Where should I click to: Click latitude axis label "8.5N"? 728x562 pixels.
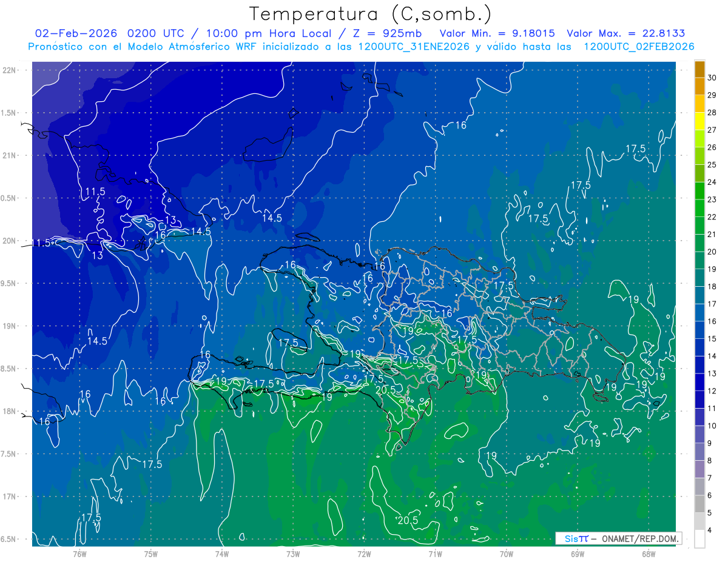click(x=8, y=369)
